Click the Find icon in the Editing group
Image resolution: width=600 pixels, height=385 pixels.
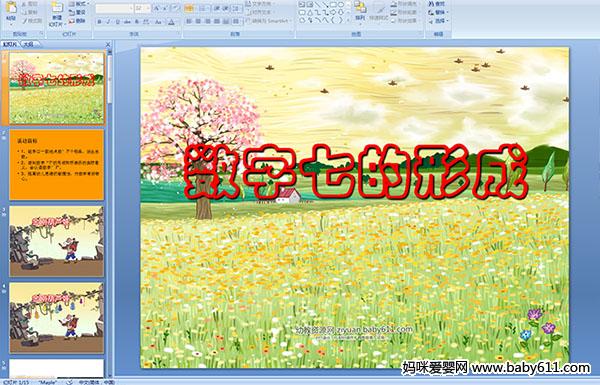[x=437, y=4]
